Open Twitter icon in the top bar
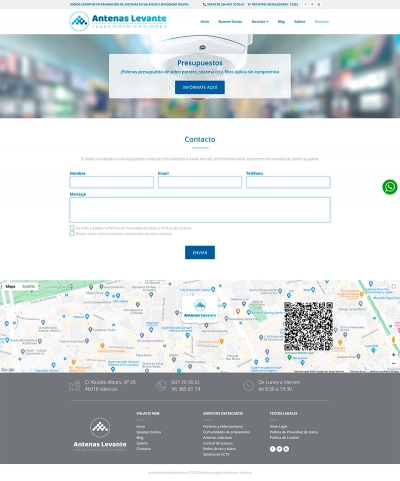Viewport: 400px width, 481px height. [x=312, y=4]
